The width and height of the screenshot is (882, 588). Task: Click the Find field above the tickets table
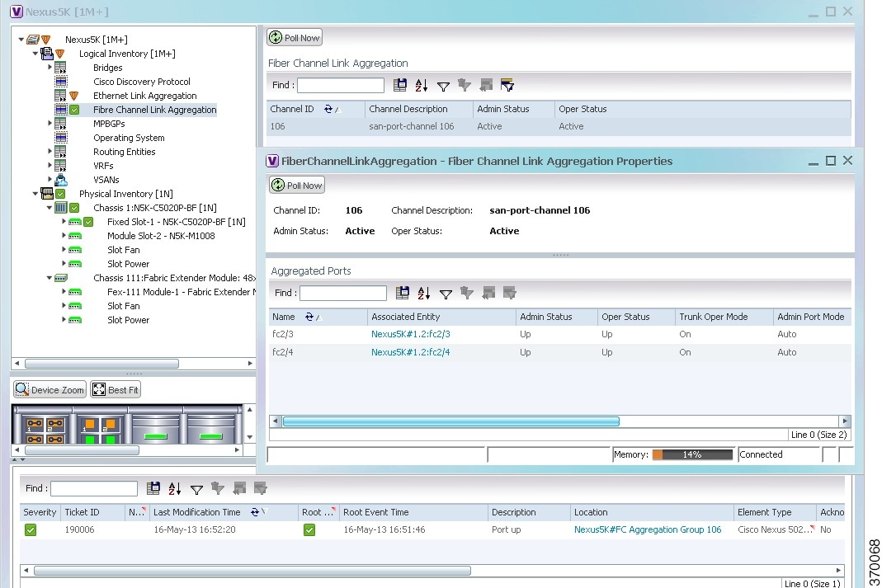[x=94, y=488]
